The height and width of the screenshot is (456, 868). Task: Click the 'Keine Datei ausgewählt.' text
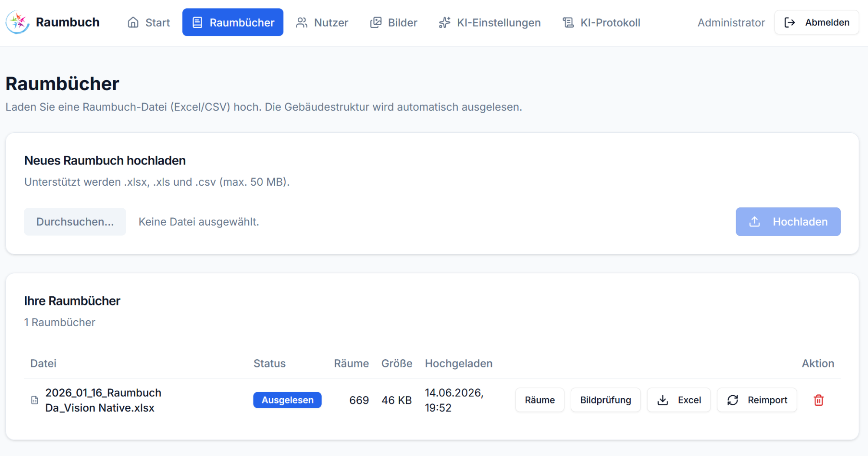pyautogui.click(x=199, y=222)
